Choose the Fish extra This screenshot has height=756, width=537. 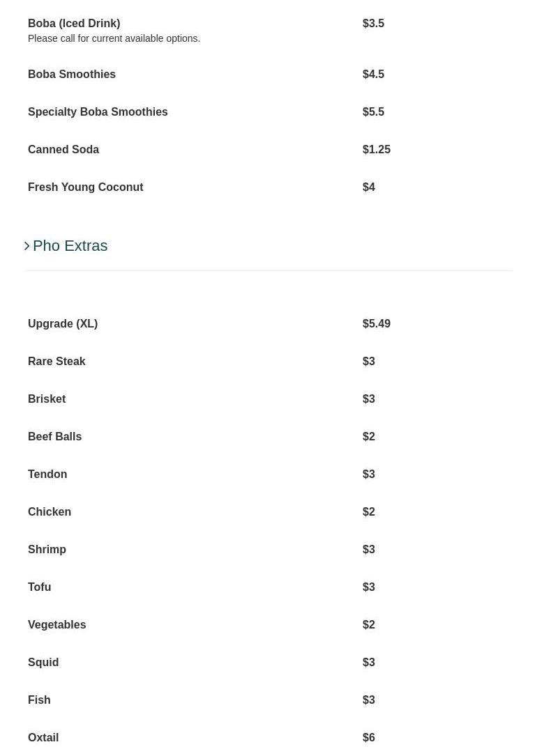coord(39,700)
